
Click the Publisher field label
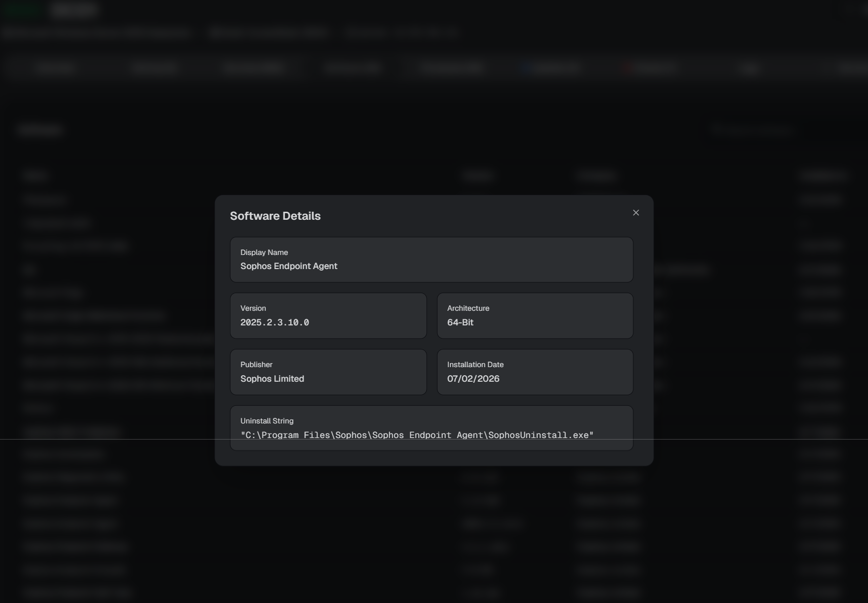[x=256, y=365]
